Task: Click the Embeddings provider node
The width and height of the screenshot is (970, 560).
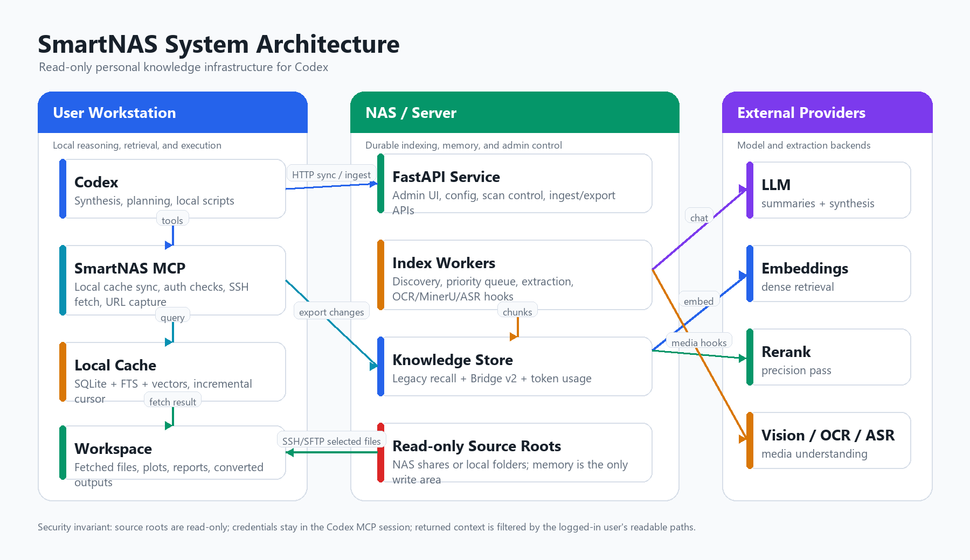Action: pyautogui.click(x=828, y=274)
